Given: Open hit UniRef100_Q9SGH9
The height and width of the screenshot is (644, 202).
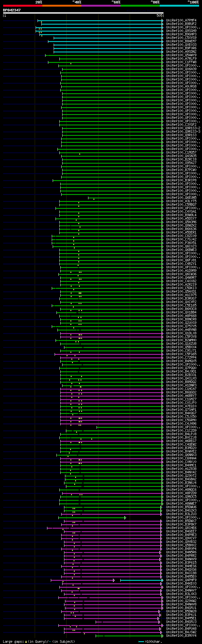Looking at the screenshot, I should click(x=181, y=31).
